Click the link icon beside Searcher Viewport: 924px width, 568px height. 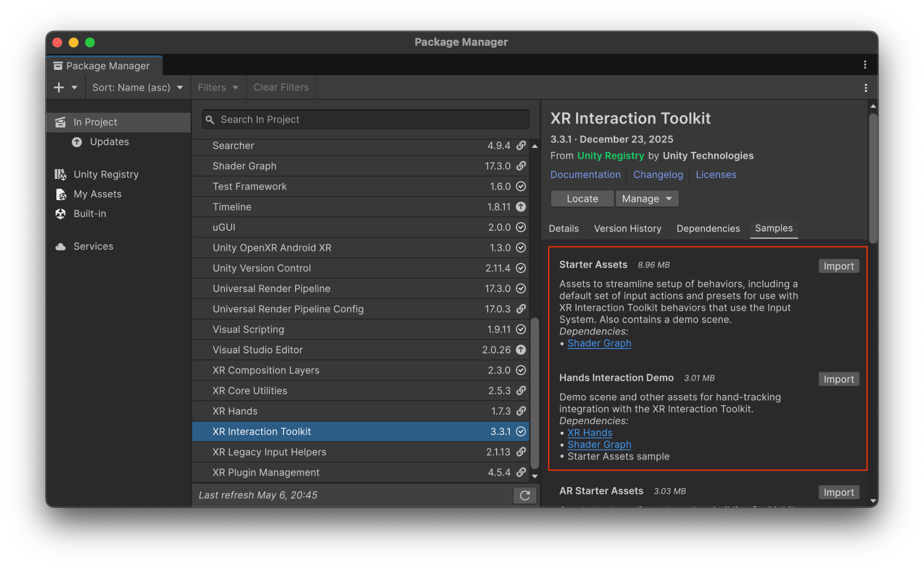521,146
